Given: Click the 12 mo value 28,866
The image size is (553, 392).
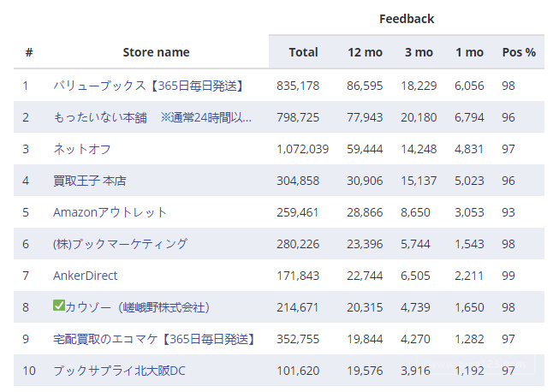Looking at the screenshot, I should tap(365, 212).
